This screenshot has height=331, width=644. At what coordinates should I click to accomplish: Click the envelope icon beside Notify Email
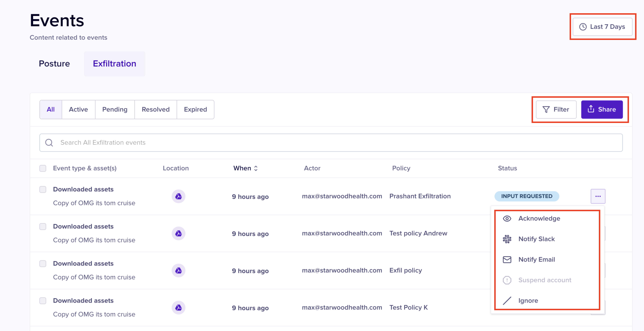(x=507, y=259)
